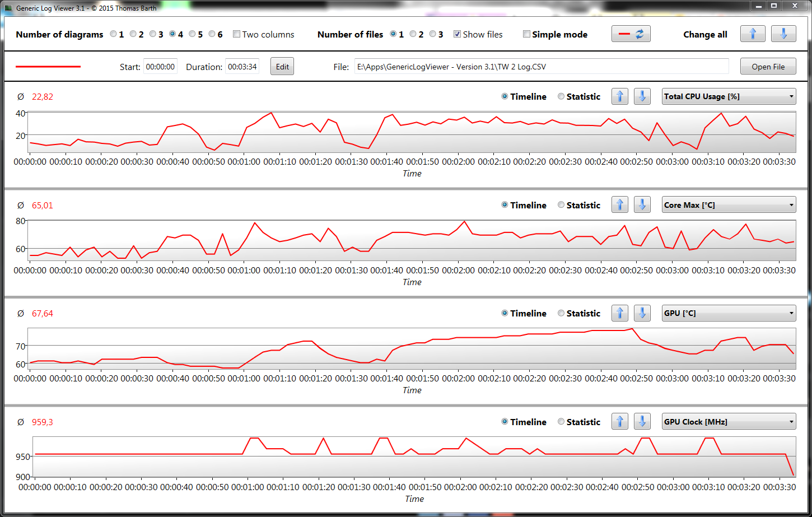Enable Simple mode checkbox

pos(526,34)
